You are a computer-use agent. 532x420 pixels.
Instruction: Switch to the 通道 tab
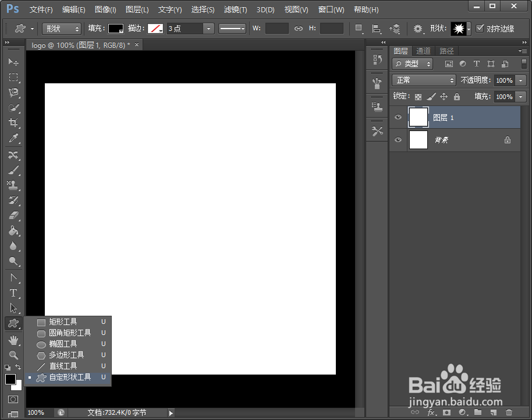(x=423, y=51)
